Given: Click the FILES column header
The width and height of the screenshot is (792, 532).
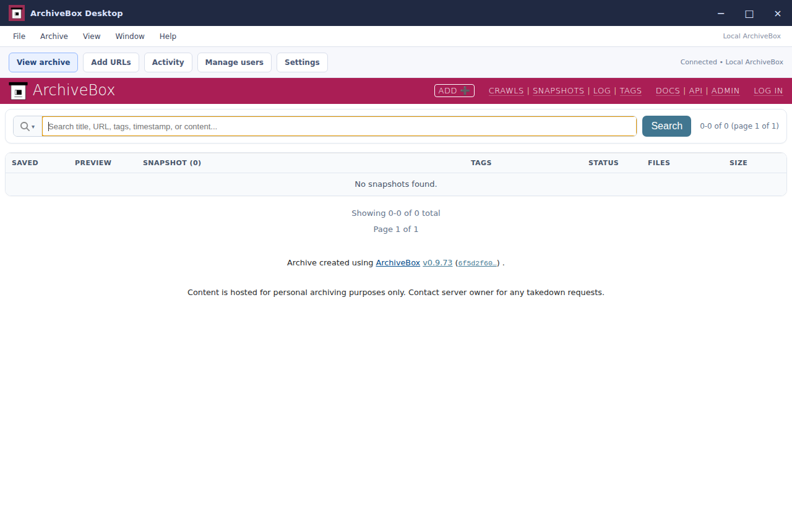Looking at the screenshot, I should tap(659, 163).
